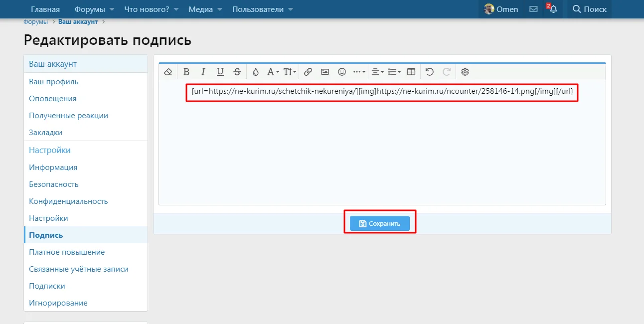This screenshot has width=644, height=324.
Task: Click the Insert image icon
Action: tap(325, 72)
